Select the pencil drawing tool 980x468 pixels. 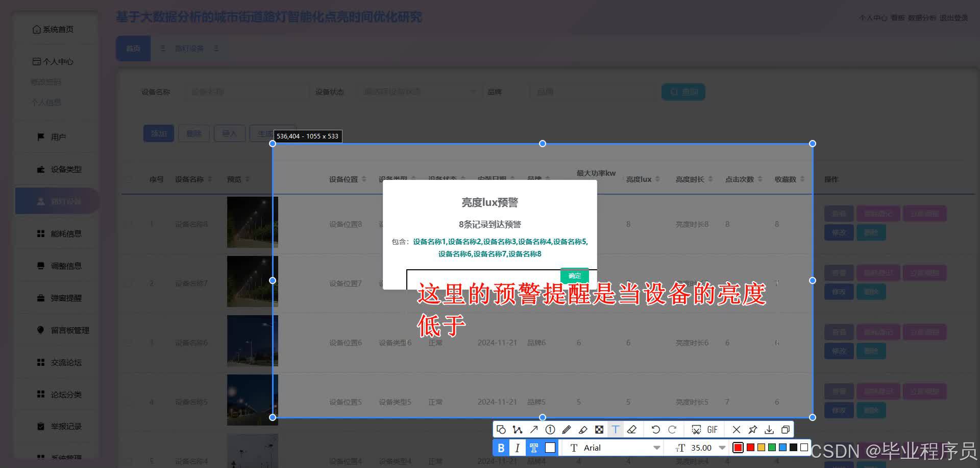pos(567,430)
